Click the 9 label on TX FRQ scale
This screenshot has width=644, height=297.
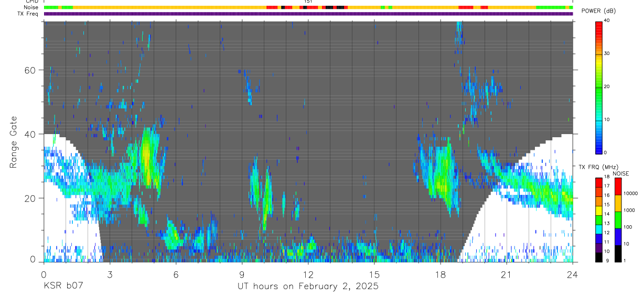[x=607, y=260]
